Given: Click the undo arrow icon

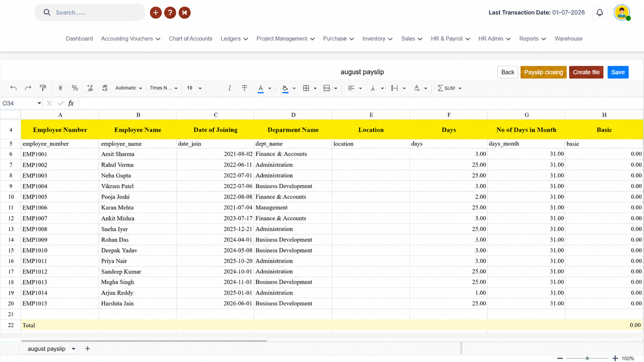Looking at the screenshot, I should pyautogui.click(x=13, y=88).
